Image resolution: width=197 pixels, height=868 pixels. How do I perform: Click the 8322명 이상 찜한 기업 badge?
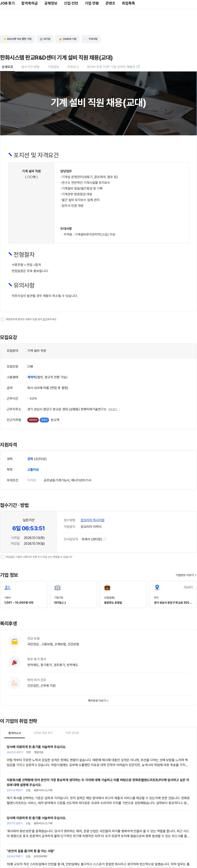17,39
